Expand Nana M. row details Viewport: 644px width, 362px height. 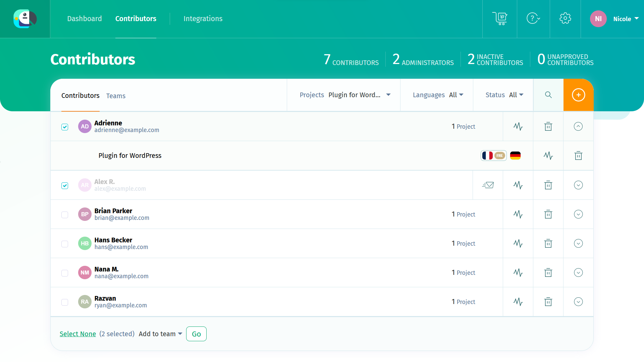point(578,273)
